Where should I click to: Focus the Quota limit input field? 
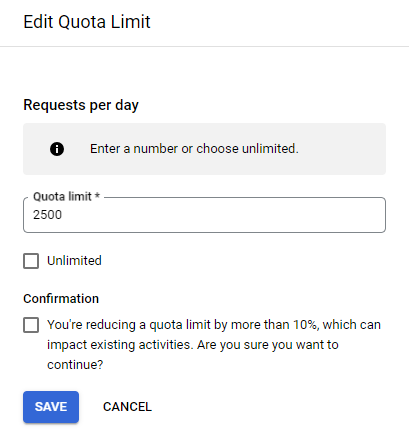204,215
